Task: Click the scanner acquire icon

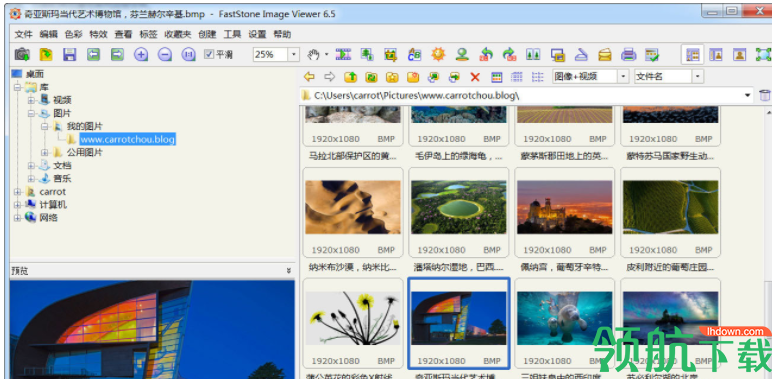Action: click(x=581, y=54)
